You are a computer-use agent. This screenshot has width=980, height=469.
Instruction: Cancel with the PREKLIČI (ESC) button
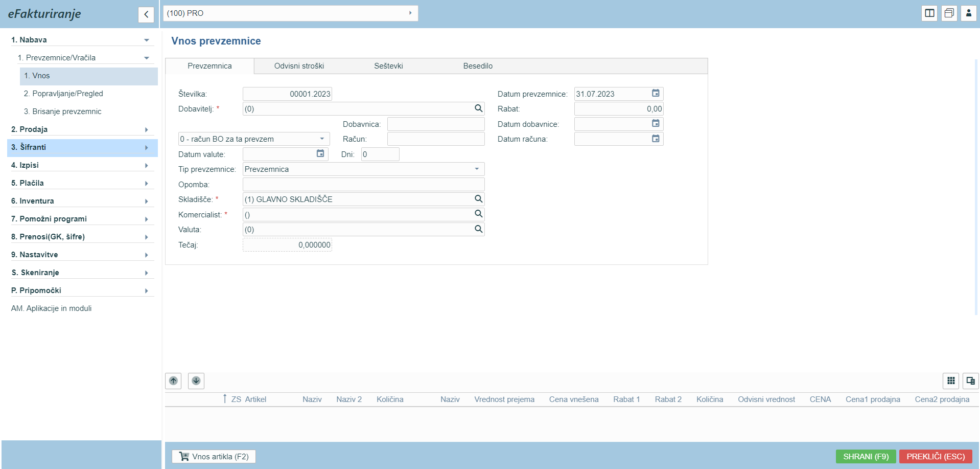click(936, 456)
